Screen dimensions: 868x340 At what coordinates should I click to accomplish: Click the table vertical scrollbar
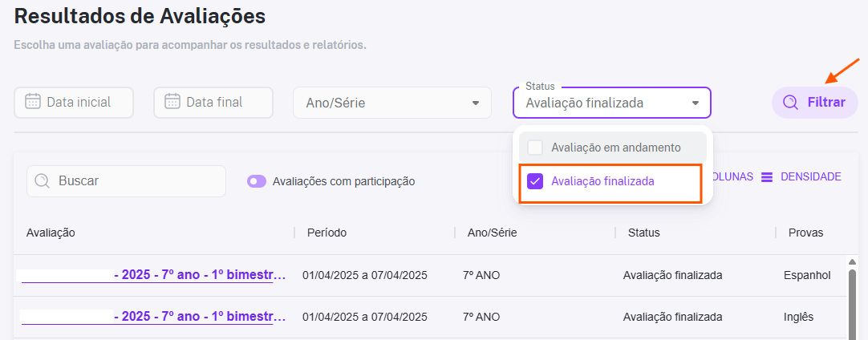coord(852,298)
